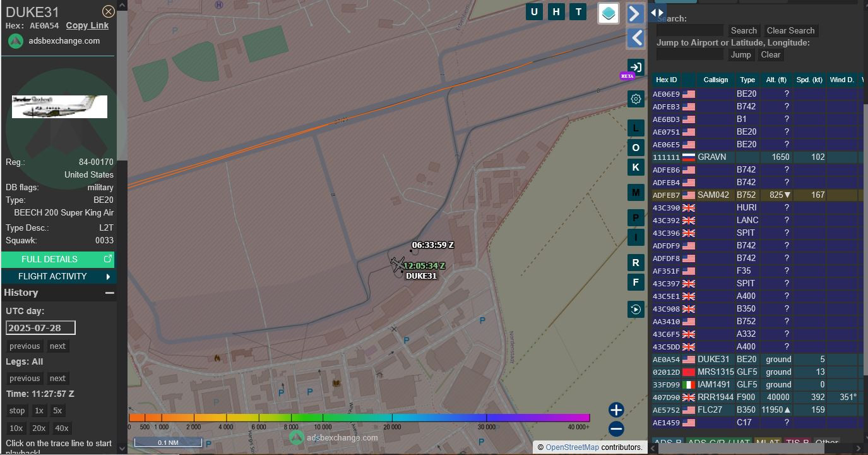Collapse the History section

(x=110, y=293)
